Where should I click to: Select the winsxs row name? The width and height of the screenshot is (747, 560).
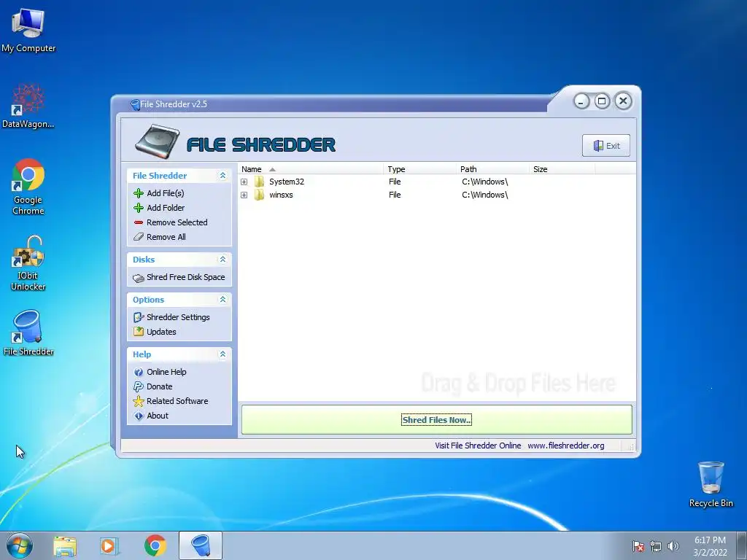point(281,195)
